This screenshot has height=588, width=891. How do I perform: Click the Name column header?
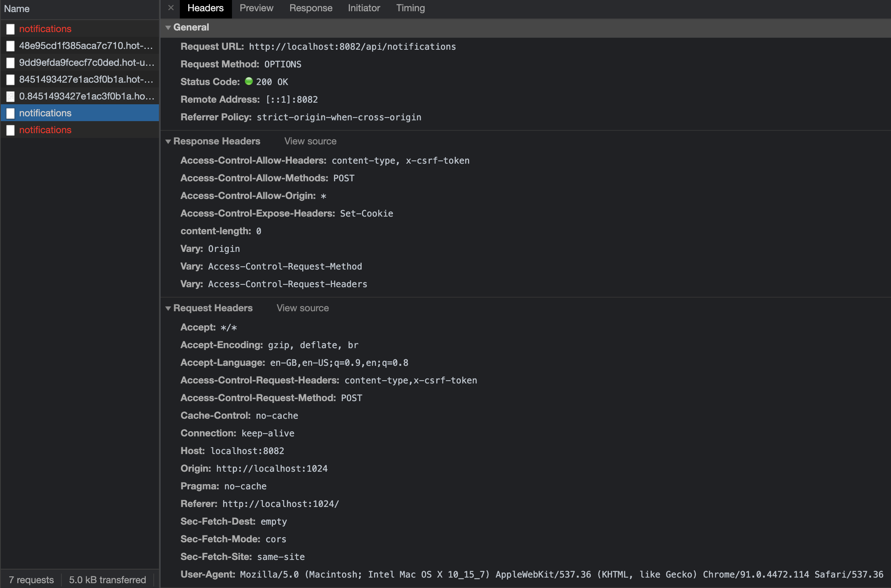tap(17, 9)
